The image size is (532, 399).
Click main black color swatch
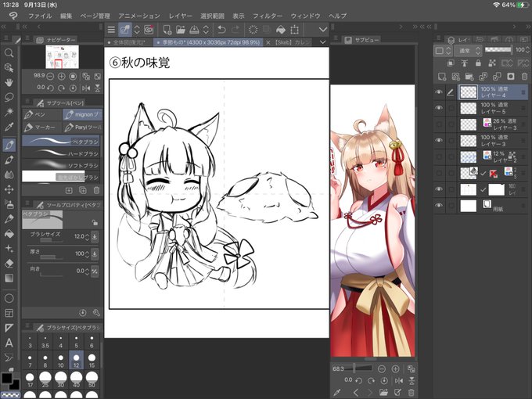pyautogui.click(x=7, y=378)
